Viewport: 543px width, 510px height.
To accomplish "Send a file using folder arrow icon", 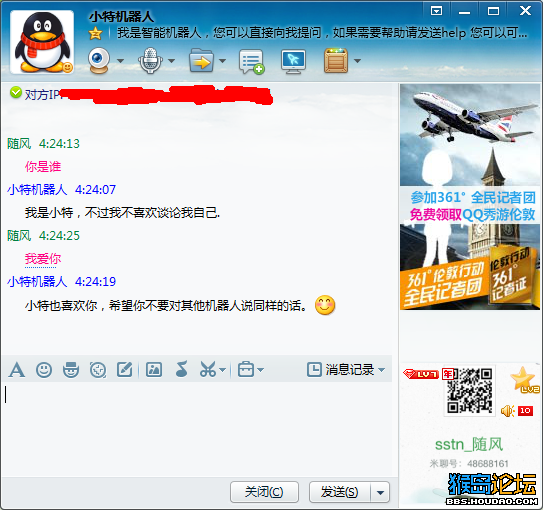I will [x=201, y=61].
